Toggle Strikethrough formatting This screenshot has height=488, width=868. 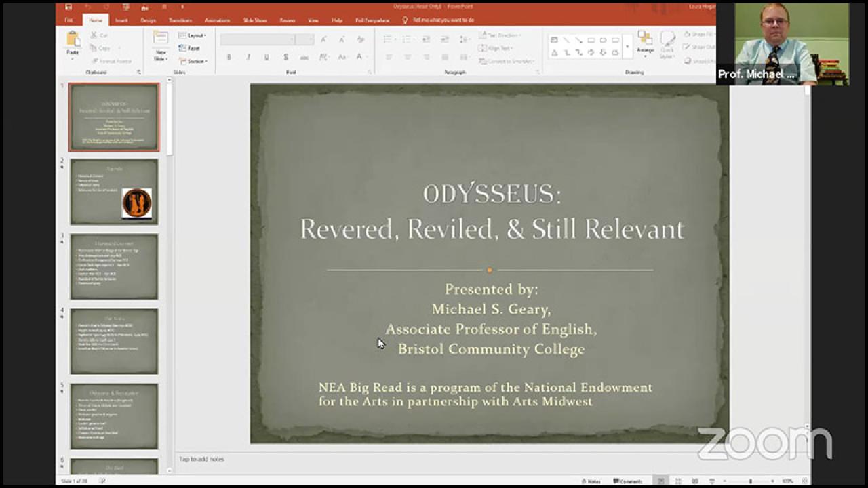tap(304, 57)
